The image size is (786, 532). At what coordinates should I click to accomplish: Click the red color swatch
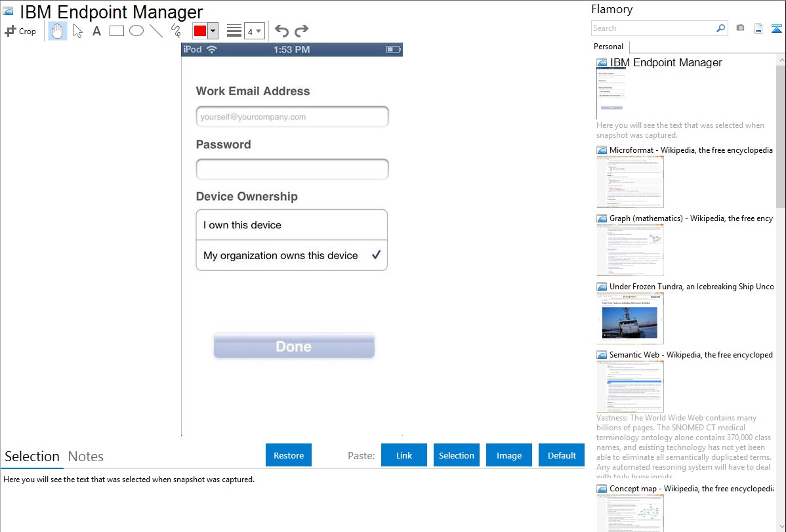pyautogui.click(x=200, y=31)
